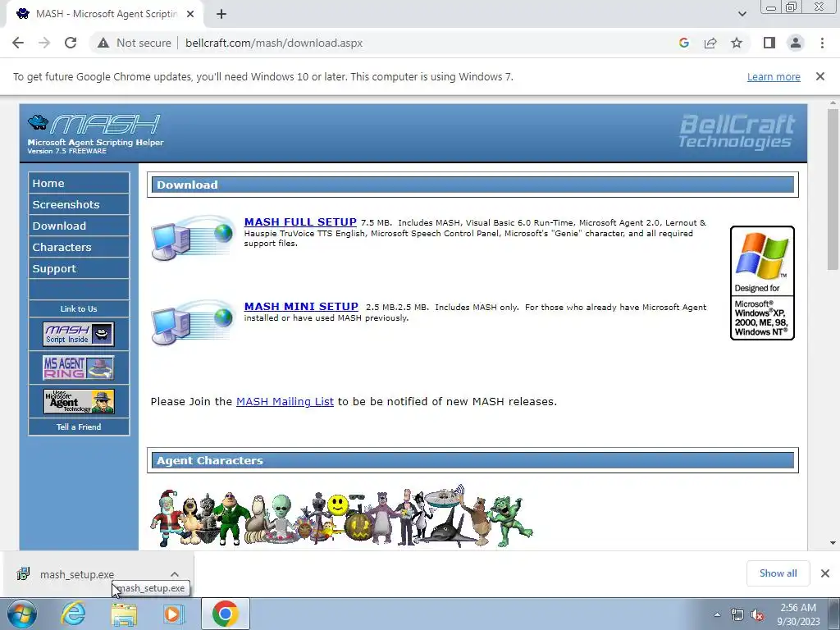Open the Chrome profile menu
840x630 pixels.
click(796, 43)
